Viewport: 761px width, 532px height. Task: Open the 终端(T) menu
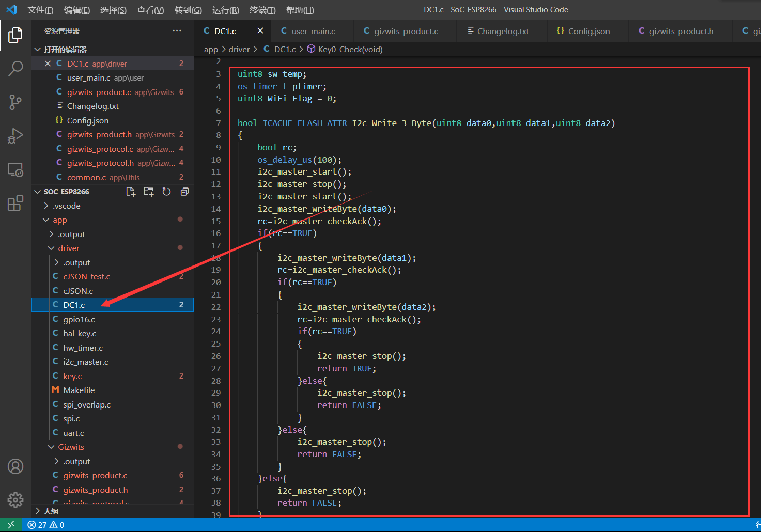[262, 10]
